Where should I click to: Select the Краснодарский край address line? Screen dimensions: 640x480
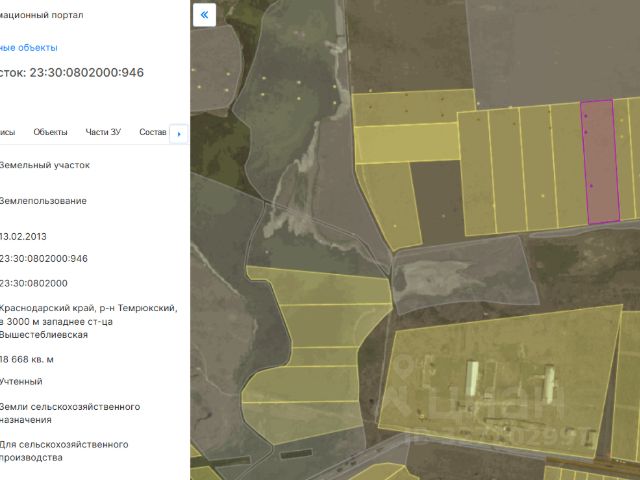pyautogui.click(x=89, y=308)
